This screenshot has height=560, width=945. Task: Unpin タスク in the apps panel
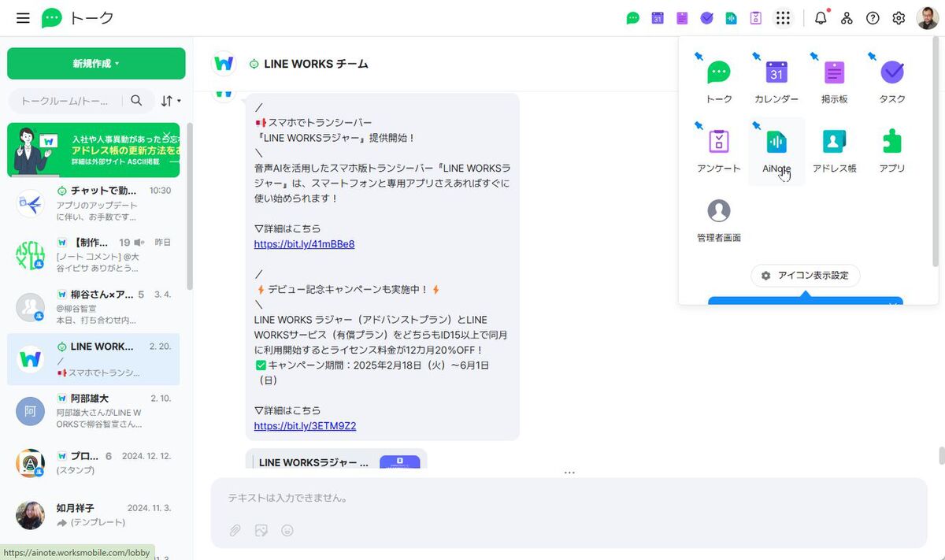(x=872, y=57)
